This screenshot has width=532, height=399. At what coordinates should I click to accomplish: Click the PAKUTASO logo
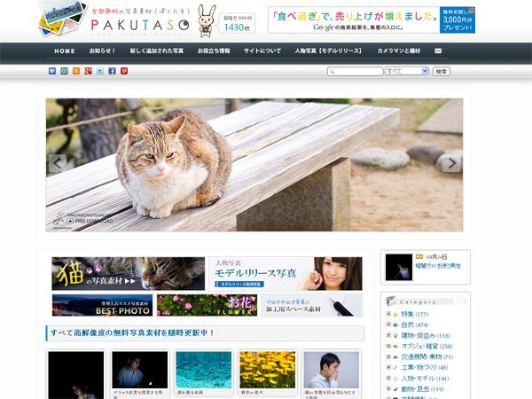pos(140,25)
